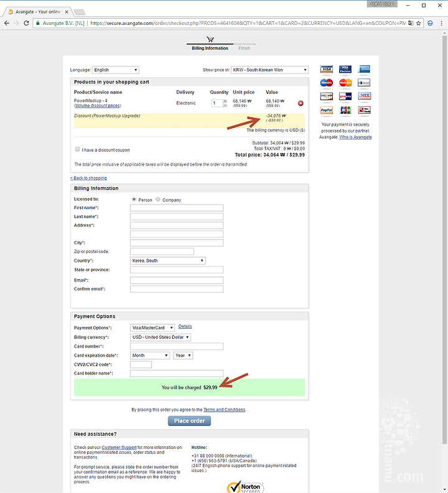Click the Back to shopping link
448x493 pixels.
(x=88, y=178)
